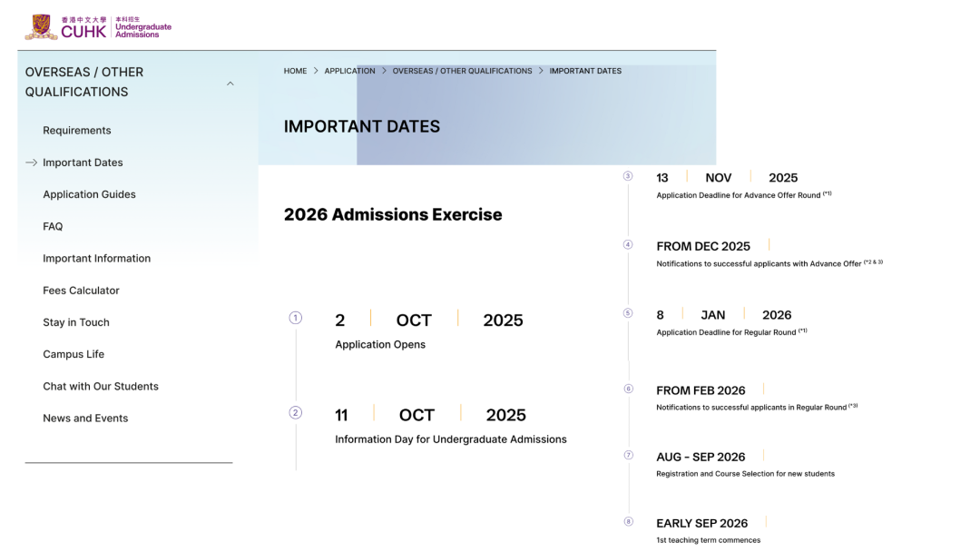Click the CUHK Undergraduate Admissions logo
This screenshot has width=980, height=552.
point(98,27)
